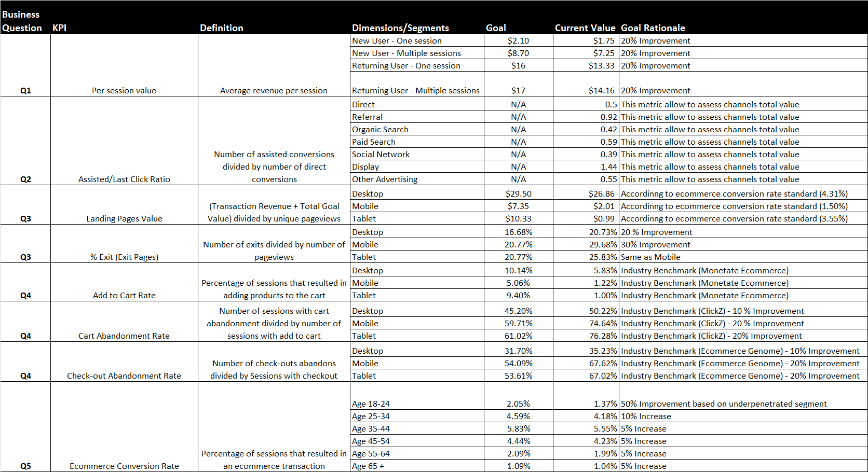Select the 'Organic Search' segment cell

(380, 129)
